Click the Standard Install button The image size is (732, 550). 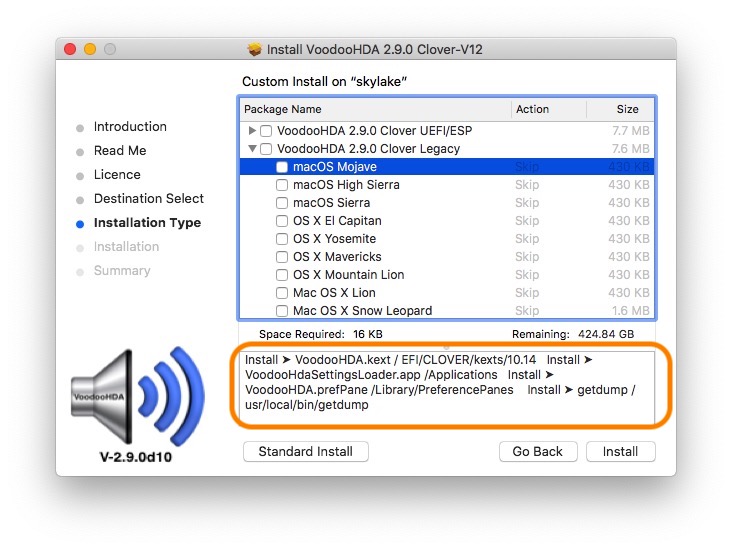point(306,451)
